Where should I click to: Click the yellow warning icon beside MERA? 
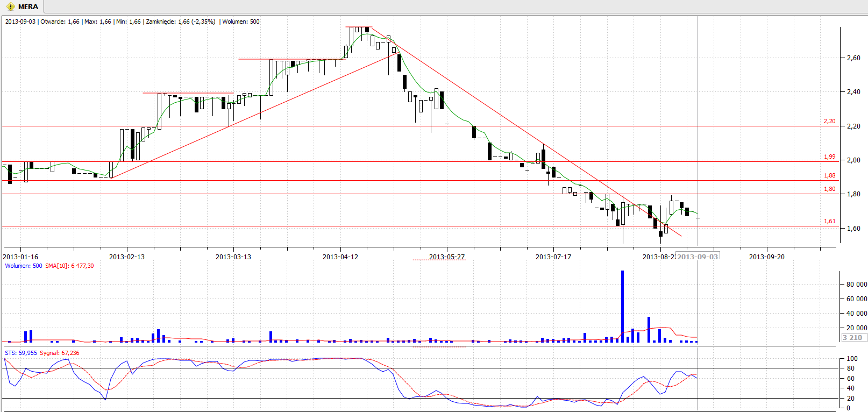(x=10, y=7)
